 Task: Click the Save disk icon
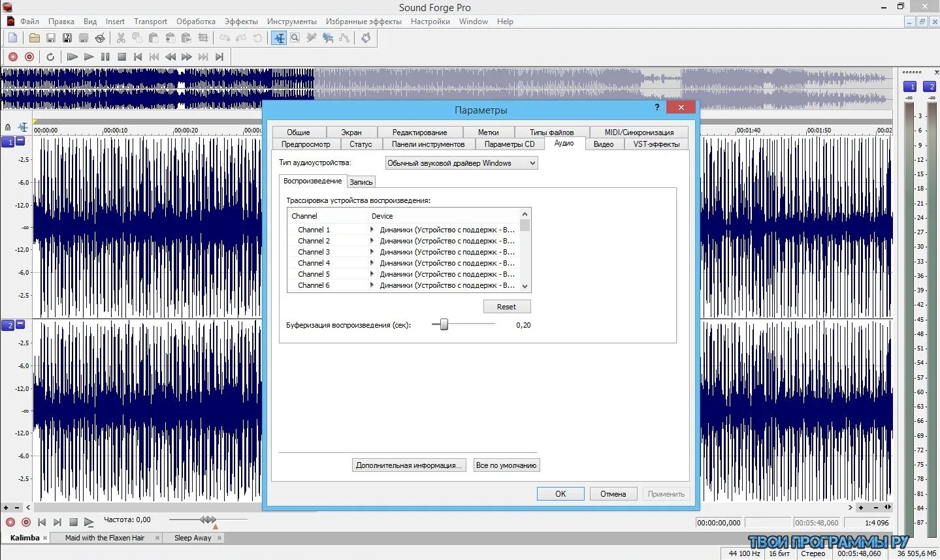point(50,38)
